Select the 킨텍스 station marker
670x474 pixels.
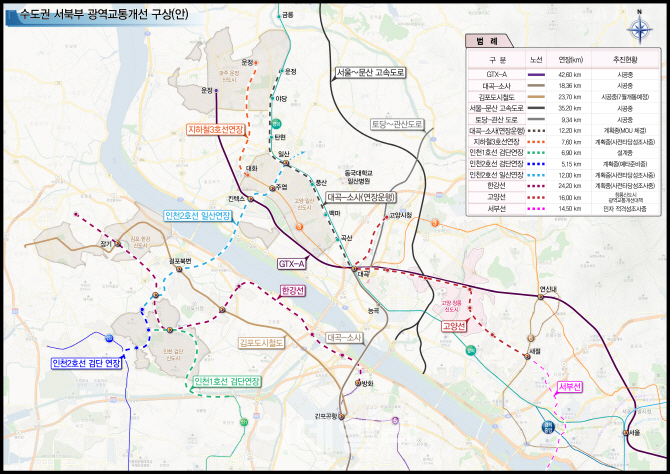coord(251,199)
